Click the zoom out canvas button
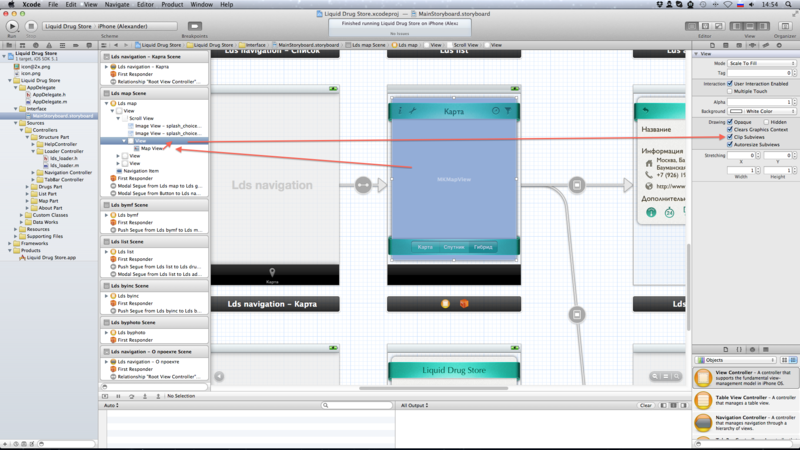 pyautogui.click(x=655, y=376)
